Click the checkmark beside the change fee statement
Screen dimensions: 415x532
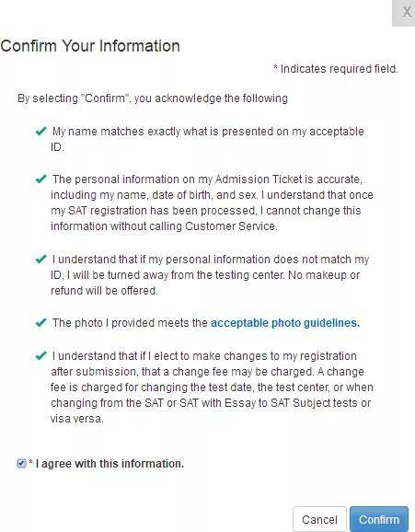tap(41, 355)
